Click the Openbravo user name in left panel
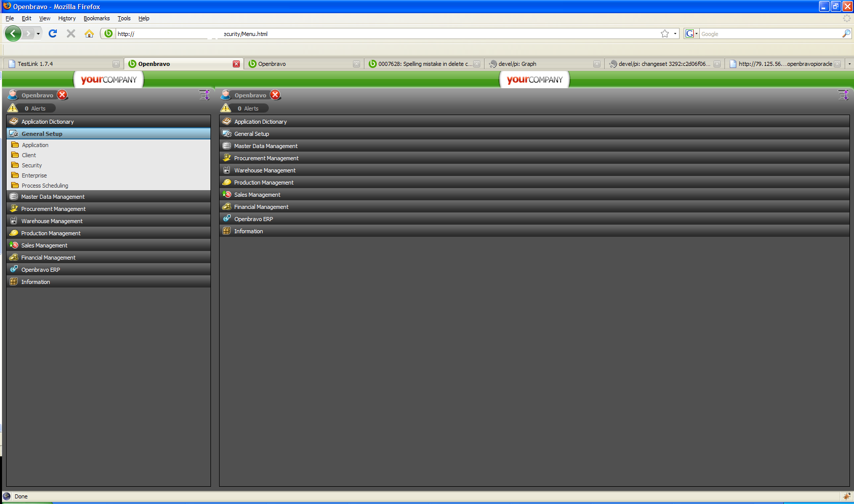 [x=37, y=95]
